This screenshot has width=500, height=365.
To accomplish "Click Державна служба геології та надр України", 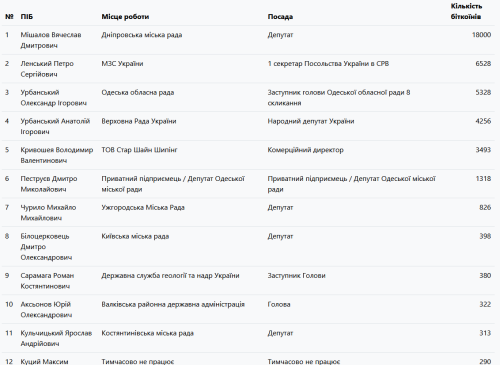I will tap(170, 275).
